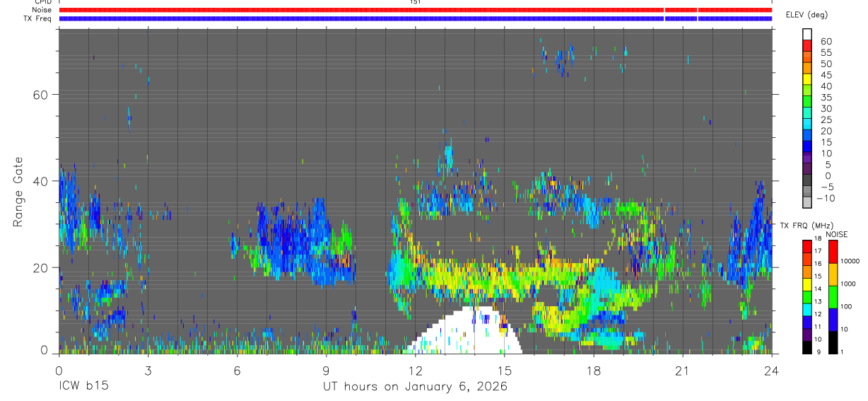Click the 'ICW b15' radar beam label
868x401 pixels.
83,387
